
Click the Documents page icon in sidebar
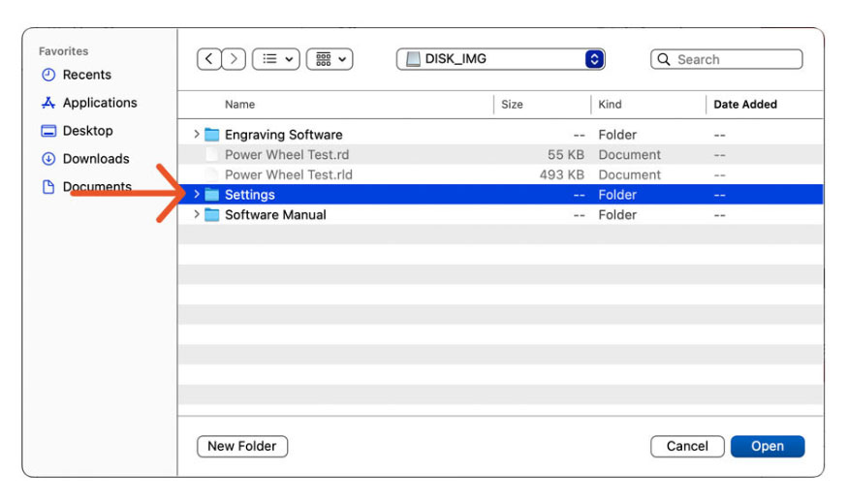click(48, 187)
